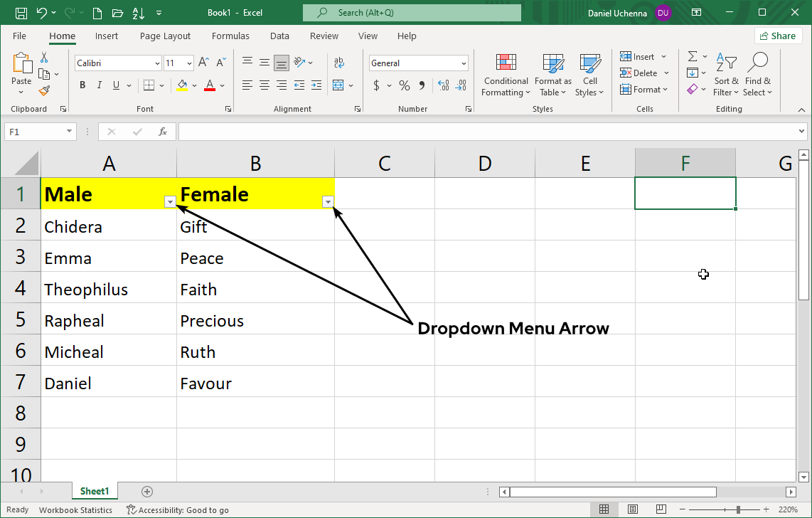
Task: Open the Male column filter dropdown
Action: pyautogui.click(x=170, y=202)
